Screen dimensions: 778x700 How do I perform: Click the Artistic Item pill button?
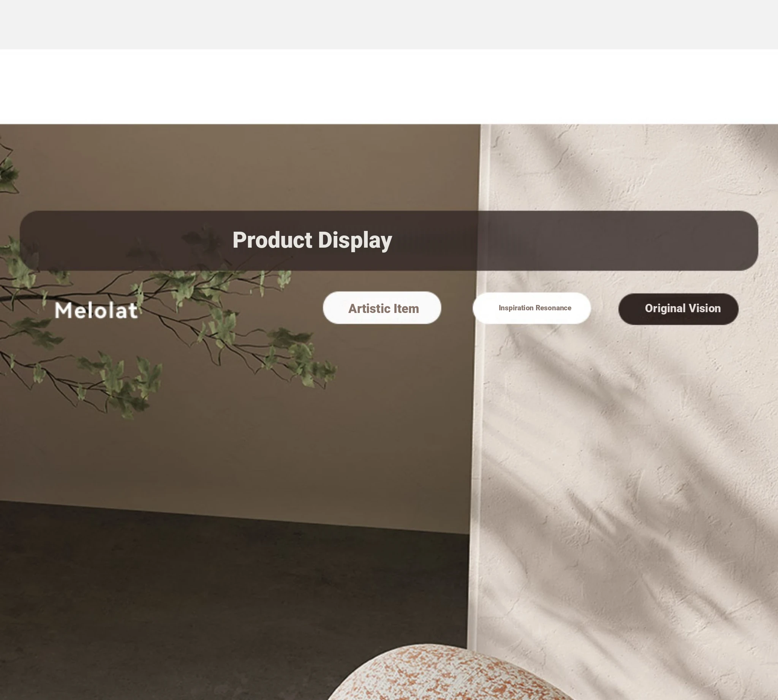click(382, 308)
